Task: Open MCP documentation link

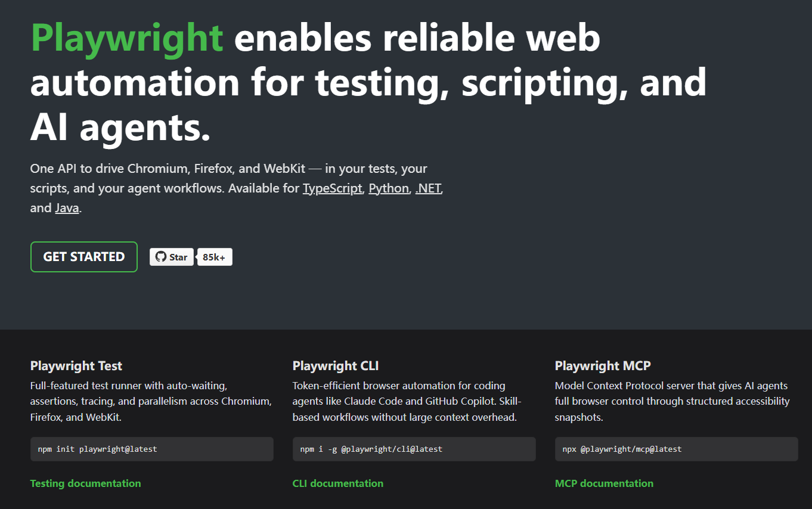Action: 604,483
